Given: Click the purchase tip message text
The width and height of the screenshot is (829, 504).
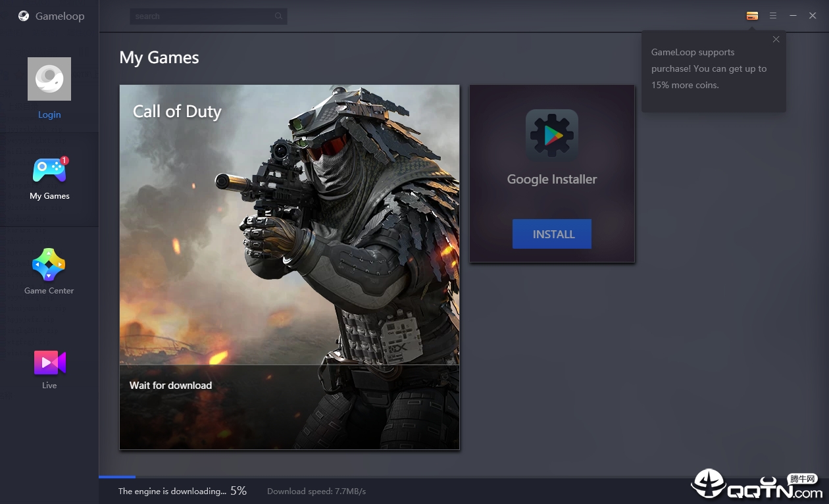Looking at the screenshot, I should point(709,68).
